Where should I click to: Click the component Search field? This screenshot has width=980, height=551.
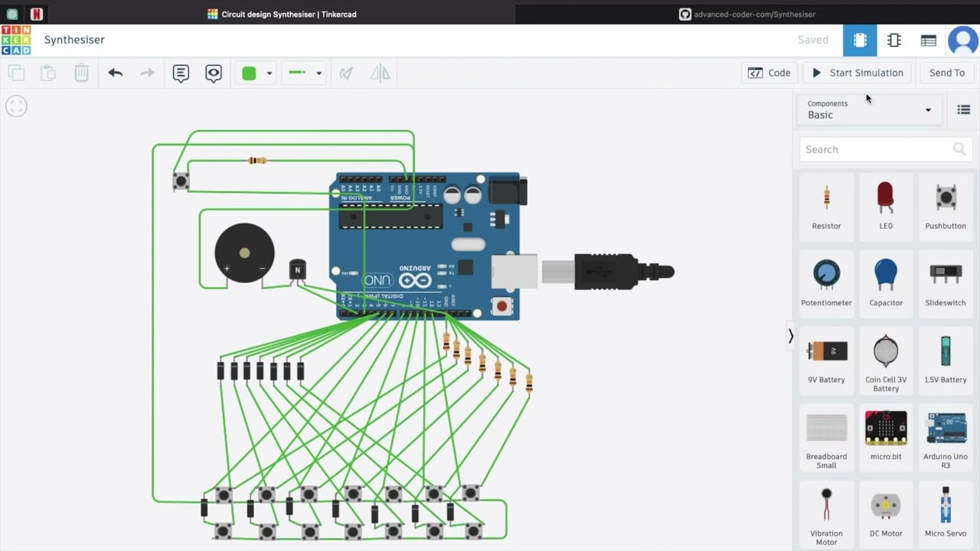[x=886, y=149]
